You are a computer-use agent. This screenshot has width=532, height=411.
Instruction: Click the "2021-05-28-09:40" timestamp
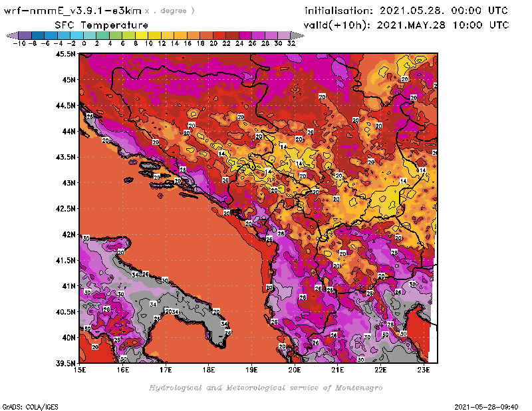(486, 407)
